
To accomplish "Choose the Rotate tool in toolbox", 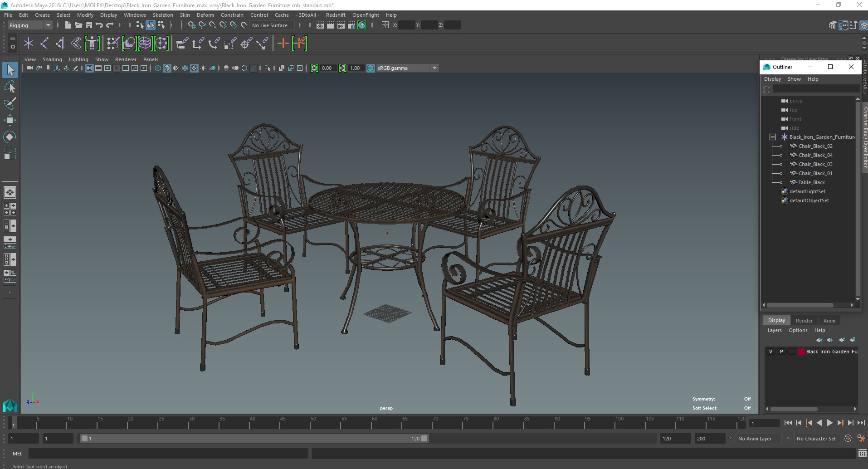I will point(10,137).
